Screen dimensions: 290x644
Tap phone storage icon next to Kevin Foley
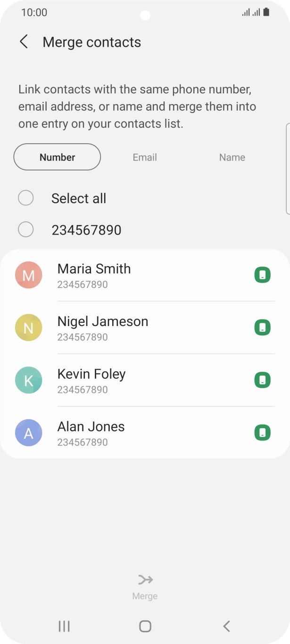click(x=263, y=380)
